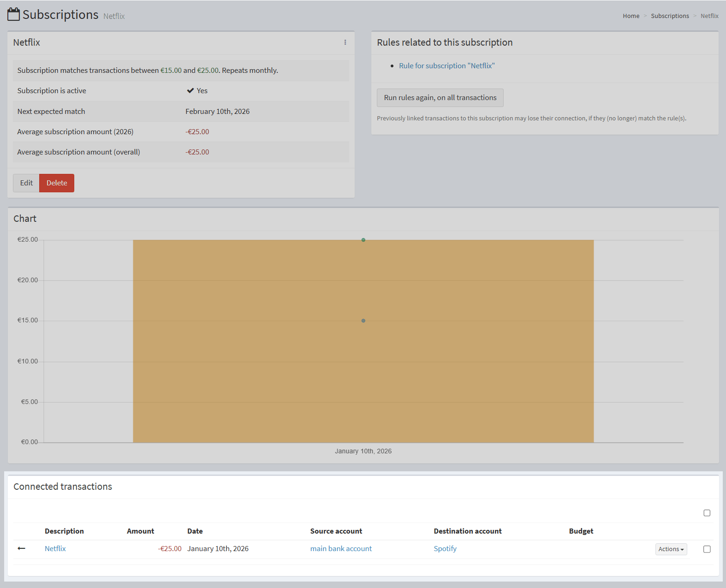726x588 pixels.
Task: Click the Average subscription amount (2026) label
Action: pos(75,132)
